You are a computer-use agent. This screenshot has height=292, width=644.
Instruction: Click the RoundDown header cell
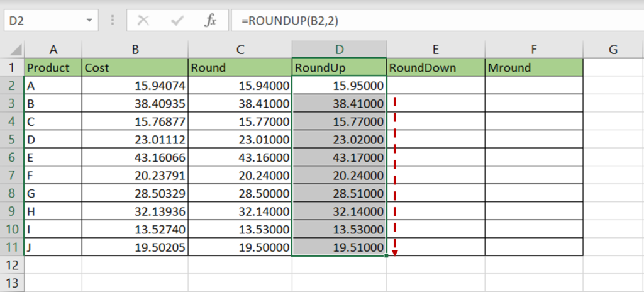click(436, 67)
